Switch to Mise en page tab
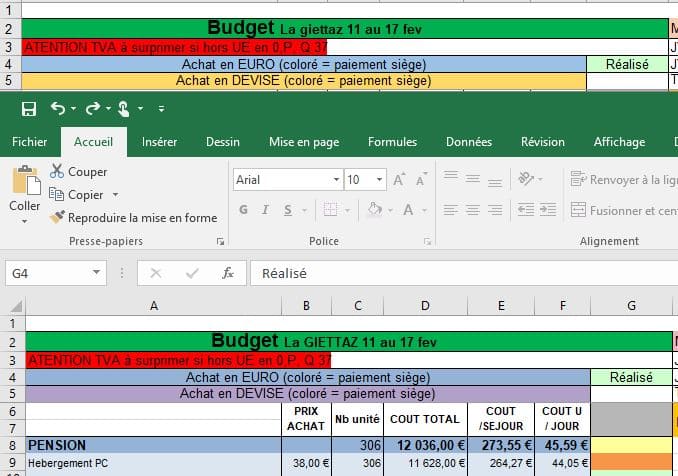The height and width of the screenshot is (476, 678). tap(304, 142)
